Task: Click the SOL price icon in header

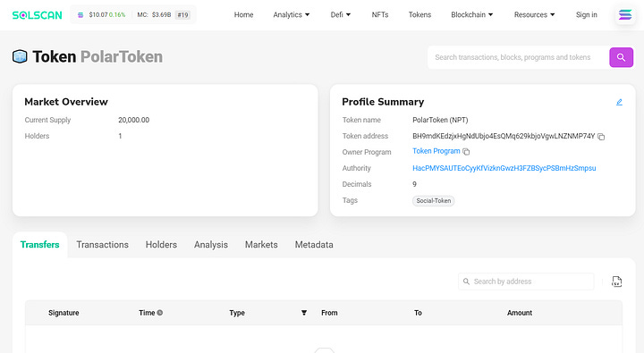Action: (x=80, y=15)
